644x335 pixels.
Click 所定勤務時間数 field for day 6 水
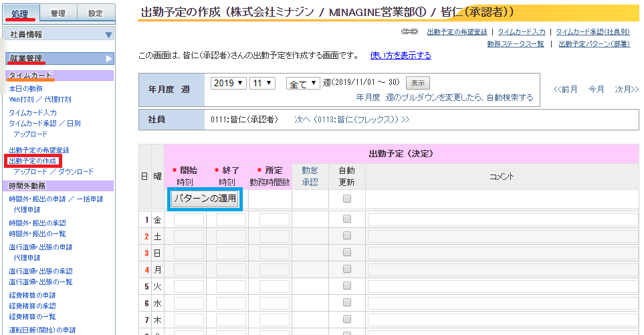coord(274,304)
